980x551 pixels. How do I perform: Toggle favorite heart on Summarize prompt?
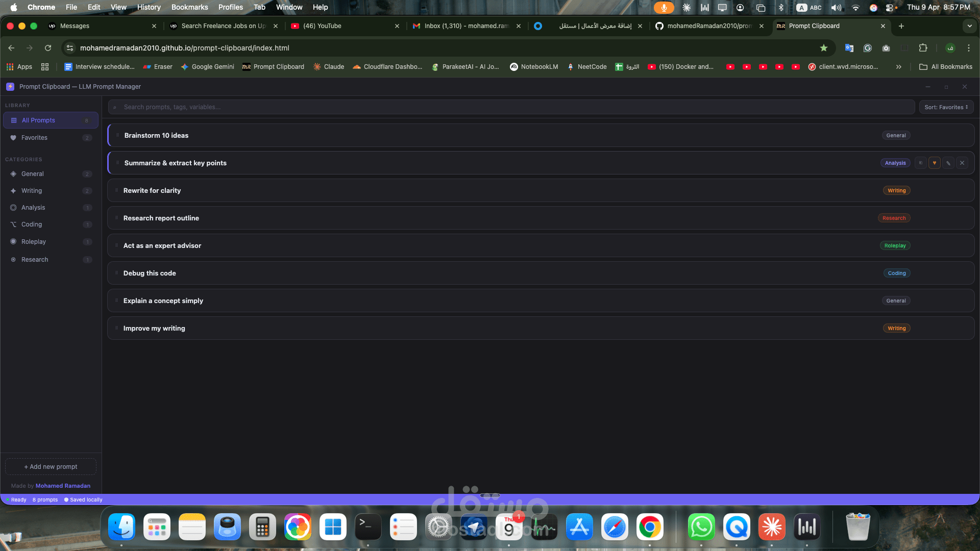(x=934, y=163)
